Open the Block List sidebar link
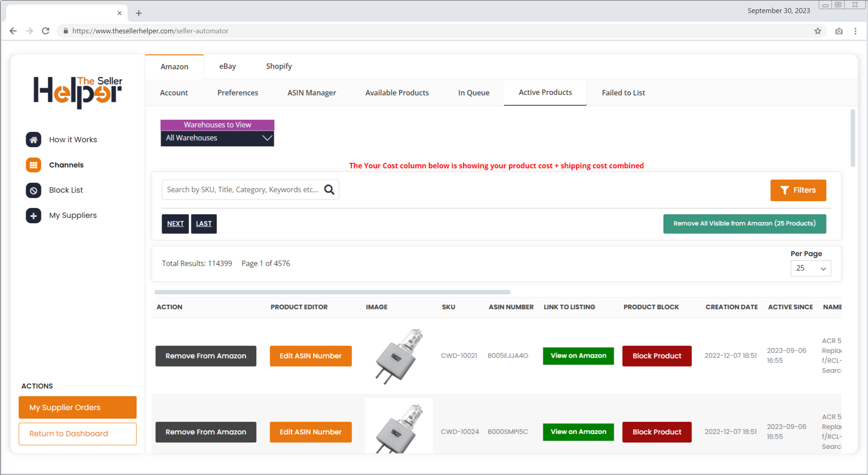Viewport: 868px width, 475px height. coord(66,190)
